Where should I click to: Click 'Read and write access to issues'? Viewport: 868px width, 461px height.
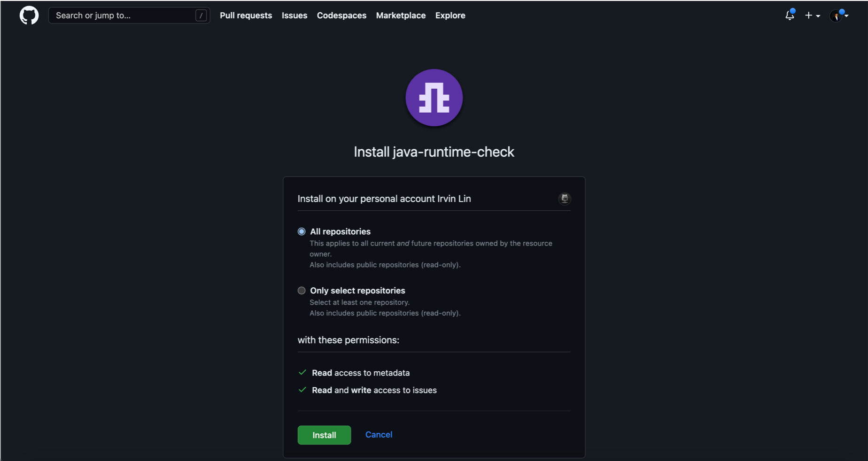[x=374, y=390]
